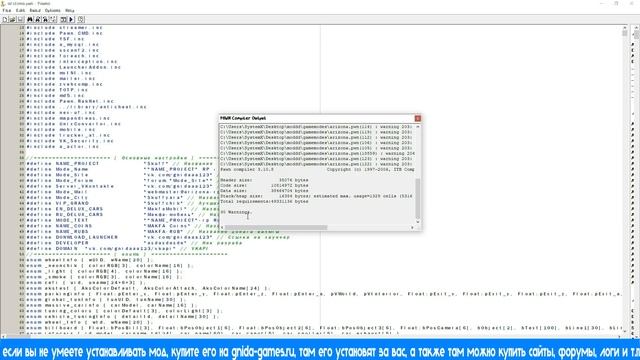Click the '#include md5.inc' code line
The width and height of the screenshot is (640, 360).
pyautogui.click(x=56, y=96)
